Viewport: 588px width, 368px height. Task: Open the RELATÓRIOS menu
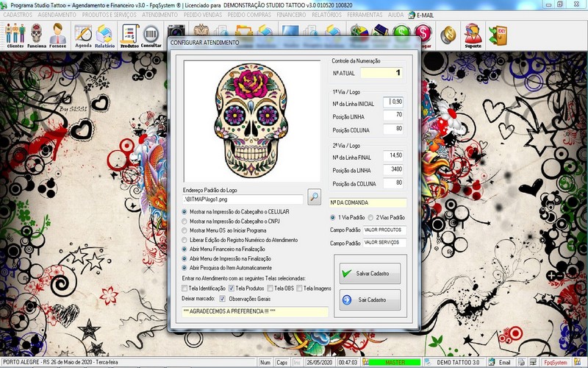[x=326, y=15]
